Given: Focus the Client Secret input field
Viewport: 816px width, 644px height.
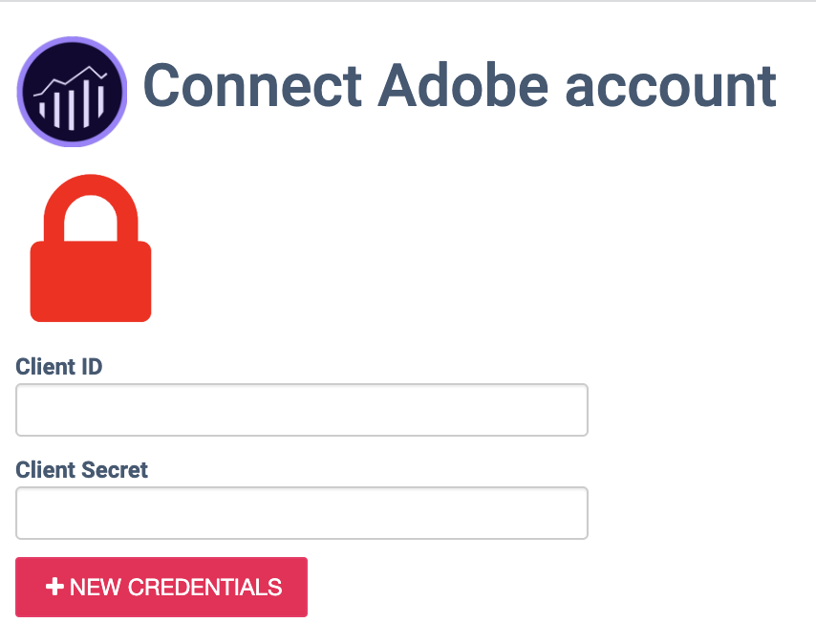Looking at the screenshot, I should pos(301,513).
